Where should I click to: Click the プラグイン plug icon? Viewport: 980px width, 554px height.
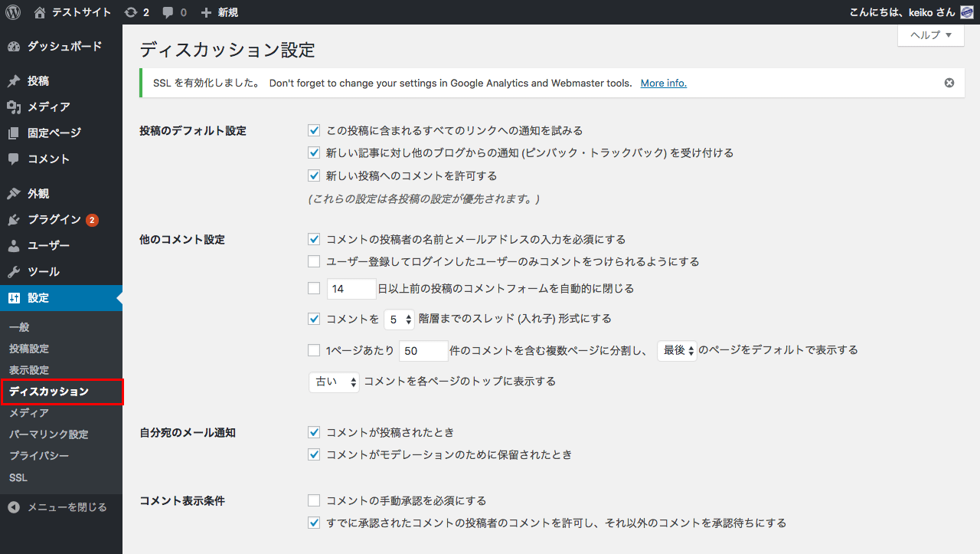tap(14, 220)
